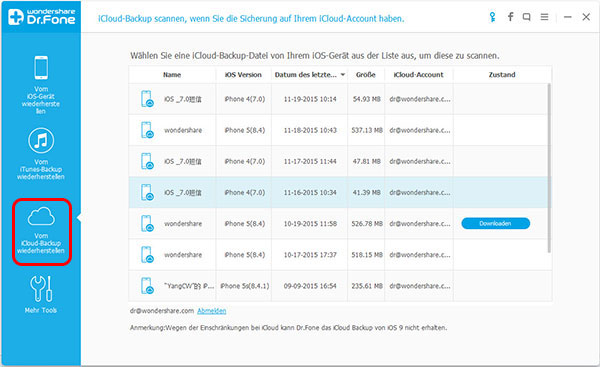The height and width of the screenshot is (367, 600).
Task: Minimize the Dr.Fone window
Action: tap(567, 17)
